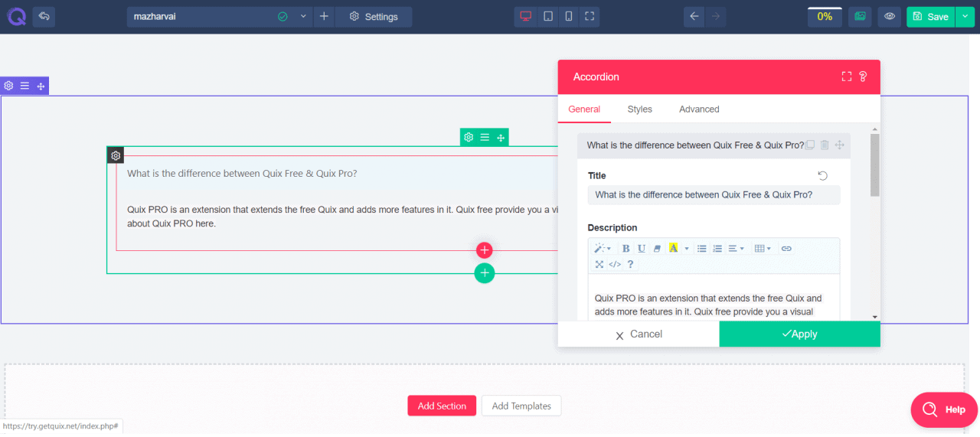Screen dimensions: 980x437
Task: Reset the Title field
Action: tap(823, 176)
